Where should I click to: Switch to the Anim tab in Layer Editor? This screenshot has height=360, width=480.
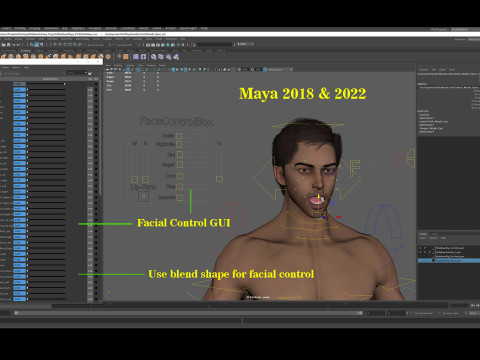pos(435,234)
